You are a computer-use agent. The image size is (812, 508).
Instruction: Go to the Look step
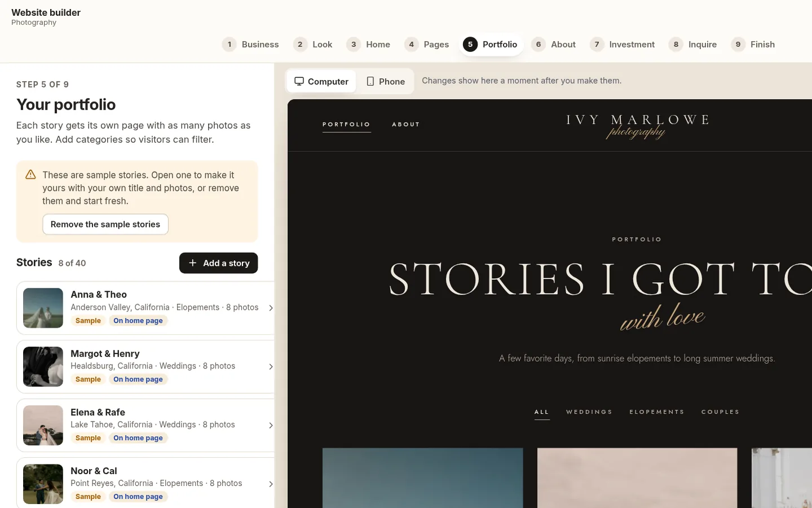(313, 45)
